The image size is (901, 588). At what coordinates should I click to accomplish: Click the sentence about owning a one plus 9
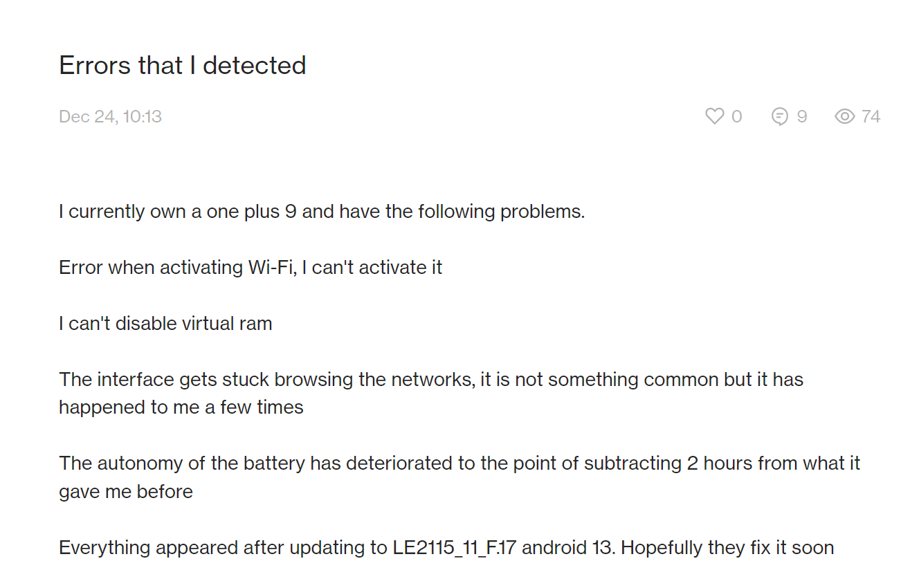322,211
